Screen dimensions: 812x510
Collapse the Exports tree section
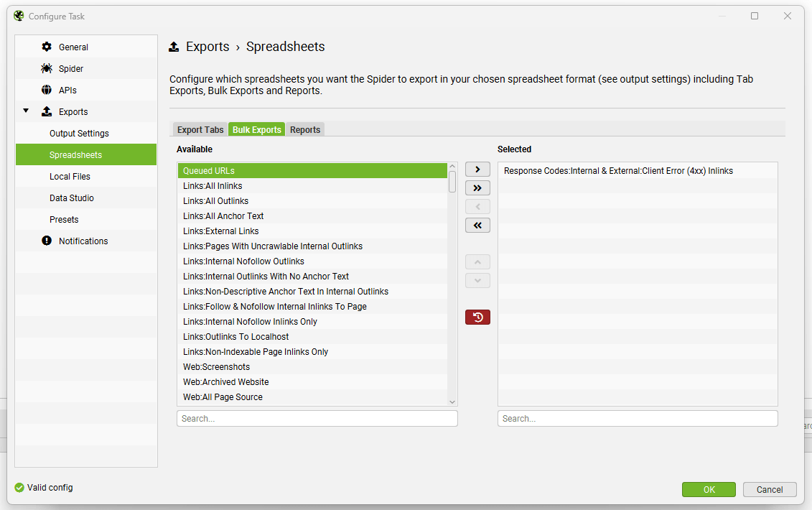(26, 111)
